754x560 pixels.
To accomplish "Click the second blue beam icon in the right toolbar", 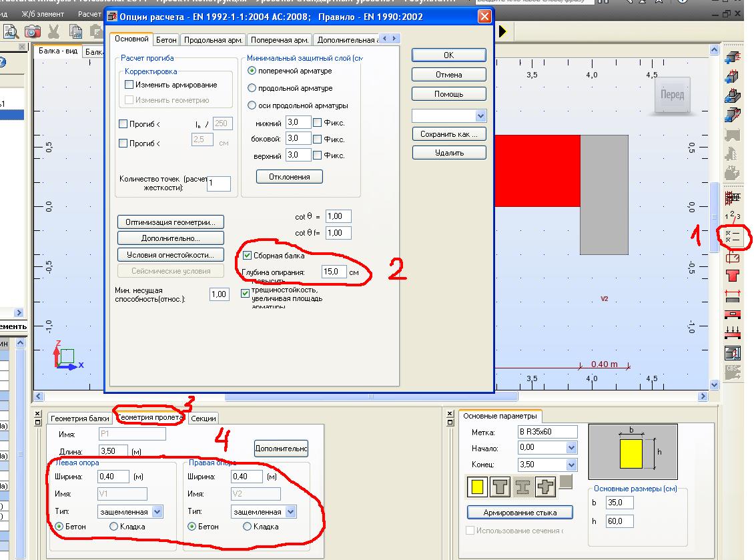I will point(733,76).
